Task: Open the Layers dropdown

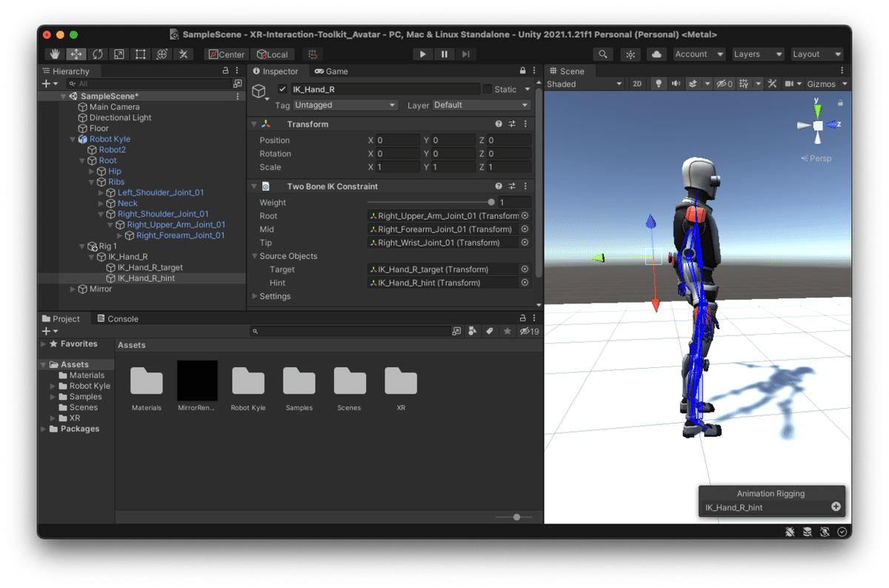Action: (757, 54)
